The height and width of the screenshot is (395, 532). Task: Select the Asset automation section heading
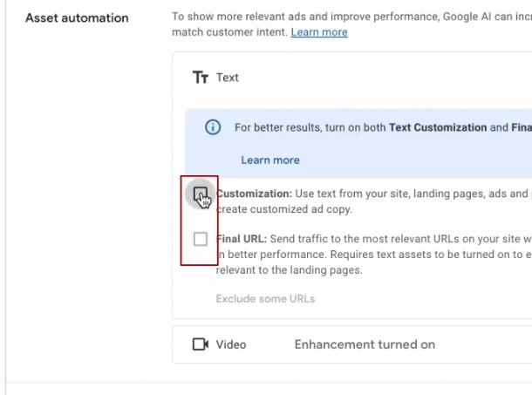77,18
